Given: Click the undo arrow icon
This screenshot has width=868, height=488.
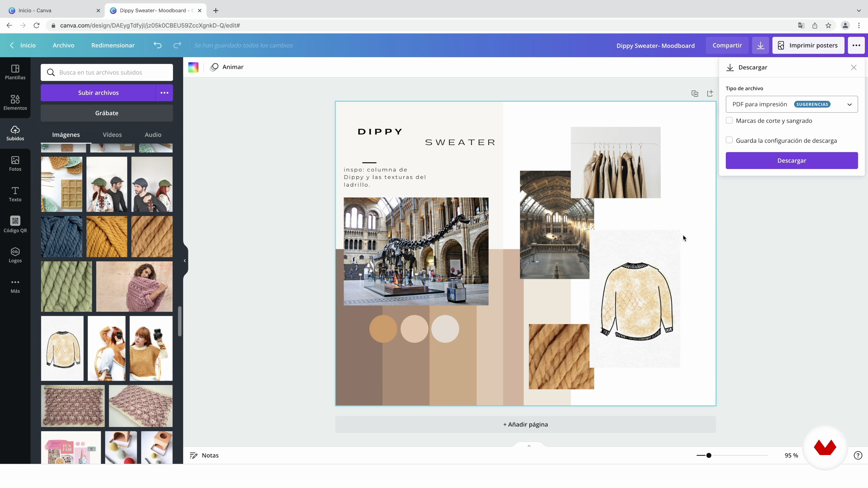Looking at the screenshot, I should (x=158, y=45).
